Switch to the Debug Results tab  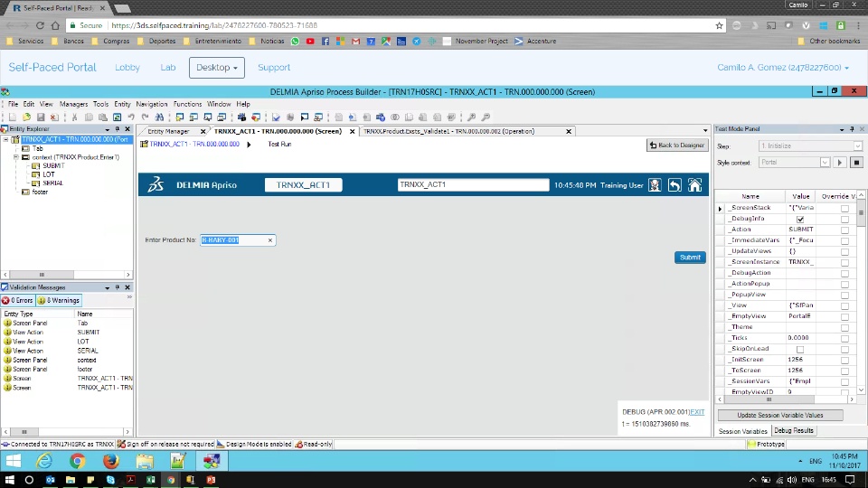(x=793, y=430)
